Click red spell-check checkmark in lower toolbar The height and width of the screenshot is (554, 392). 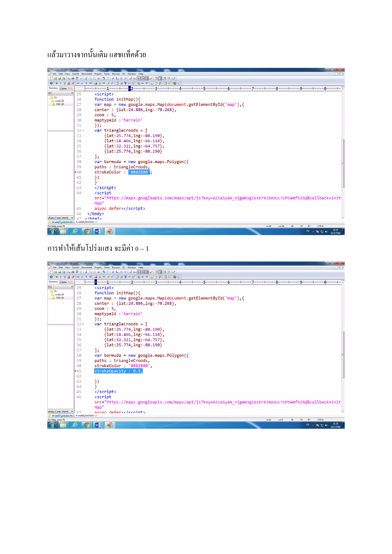151,272
